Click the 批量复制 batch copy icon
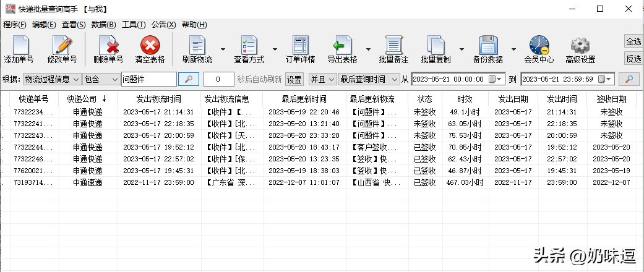Screen dimensions: 644x272 [x=436, y=49]
